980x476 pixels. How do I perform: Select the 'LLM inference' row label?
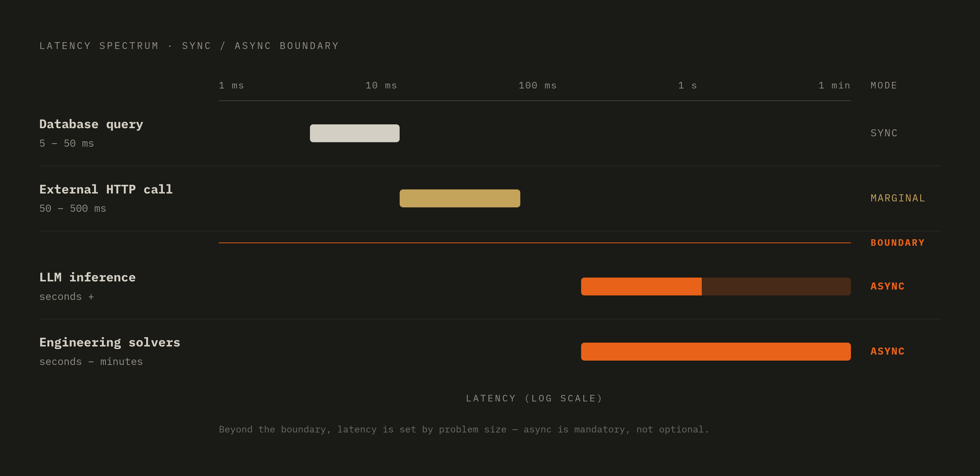(x=87, y=277)
